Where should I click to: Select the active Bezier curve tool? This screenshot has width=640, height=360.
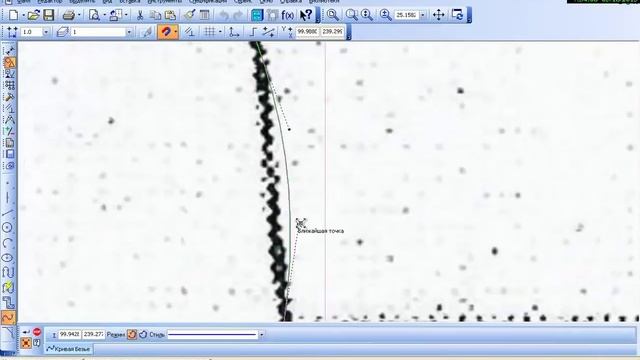[9, 317]
